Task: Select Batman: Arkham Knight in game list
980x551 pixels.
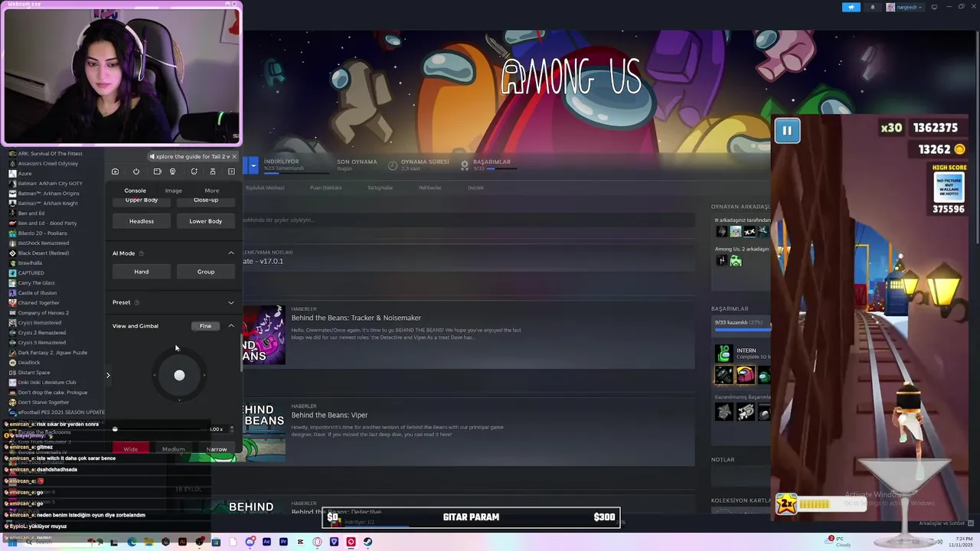Action: click(x=48, y=204)
